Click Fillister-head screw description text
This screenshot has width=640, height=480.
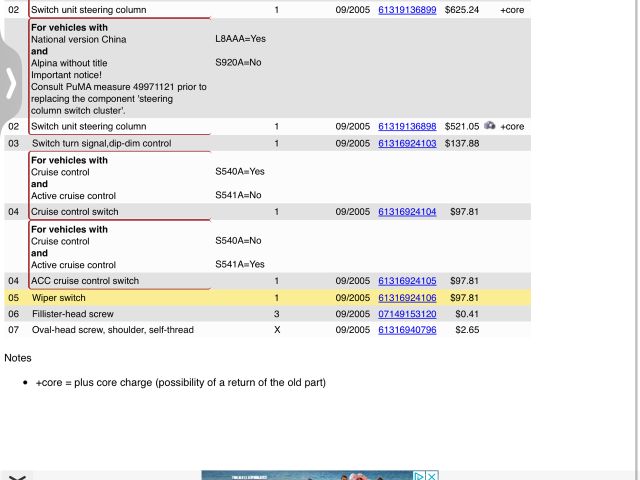[x=72, y=314]
